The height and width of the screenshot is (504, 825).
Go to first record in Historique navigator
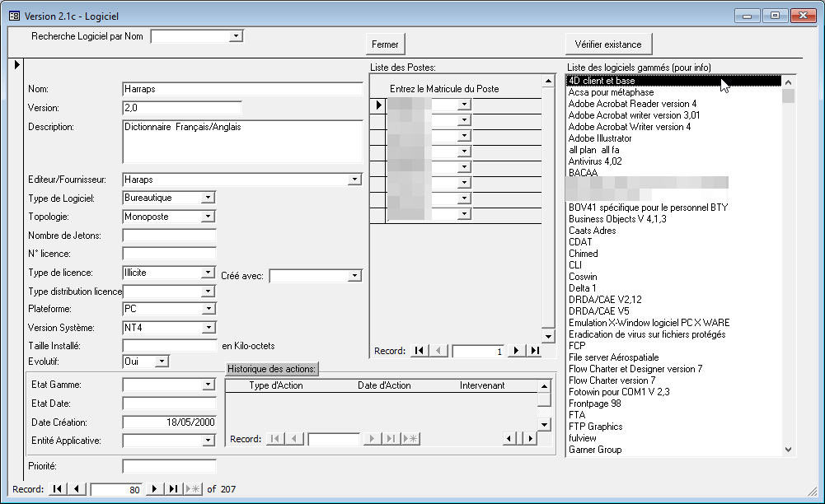tap(275, 438)
